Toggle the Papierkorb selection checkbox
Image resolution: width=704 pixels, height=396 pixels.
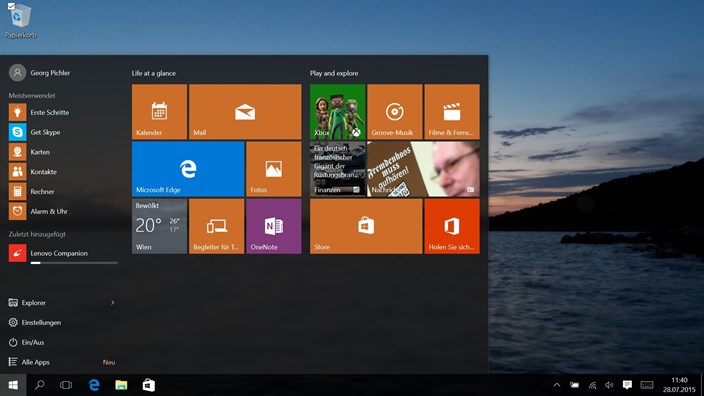11,6
